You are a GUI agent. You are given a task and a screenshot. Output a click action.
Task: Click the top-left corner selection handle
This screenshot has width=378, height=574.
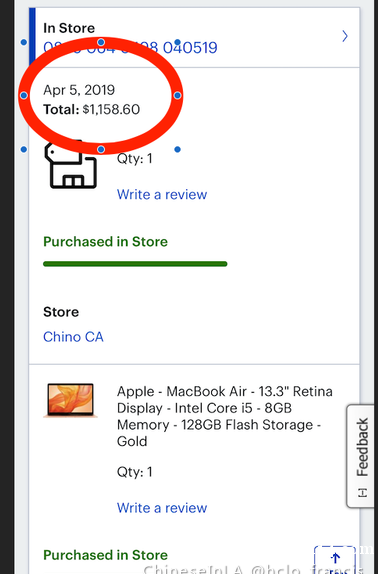tap(24, 42)
